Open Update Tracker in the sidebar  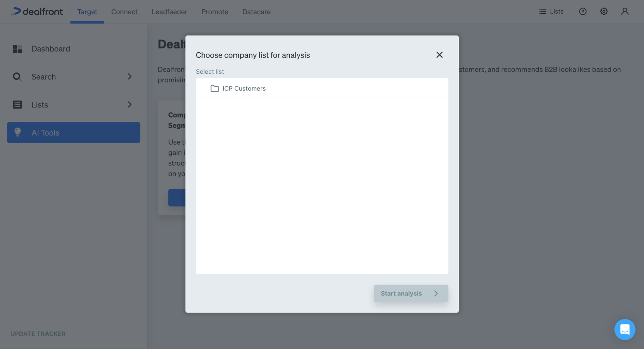pyautogui.click(x=38, y=334)
